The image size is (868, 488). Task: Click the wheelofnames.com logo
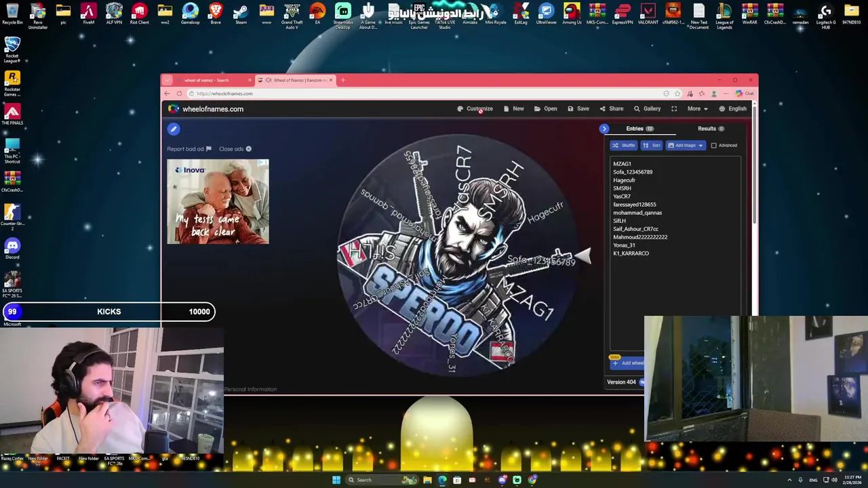pyautogui.click(x=206, y=108)
